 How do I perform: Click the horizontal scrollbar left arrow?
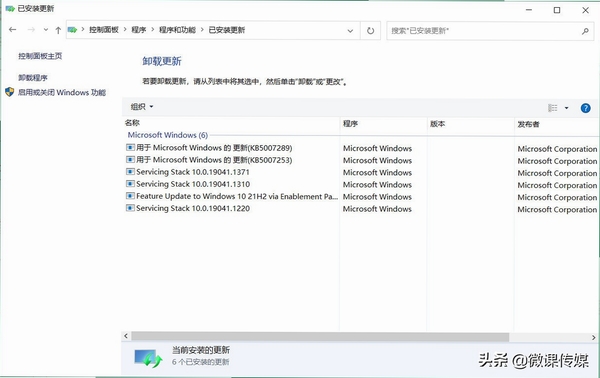tap(126, 336)
